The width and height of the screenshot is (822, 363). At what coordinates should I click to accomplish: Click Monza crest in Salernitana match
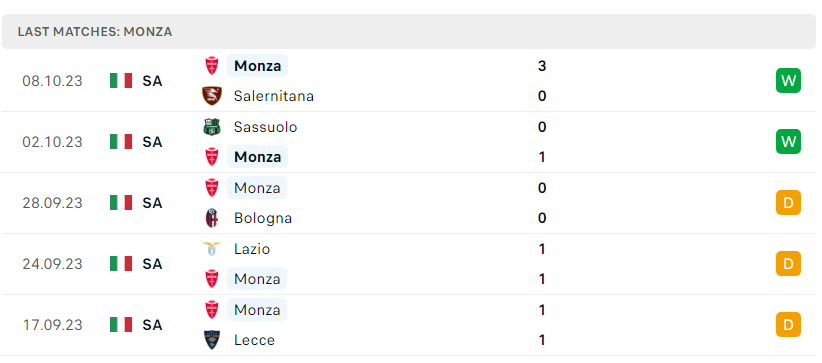click(212, 66)
